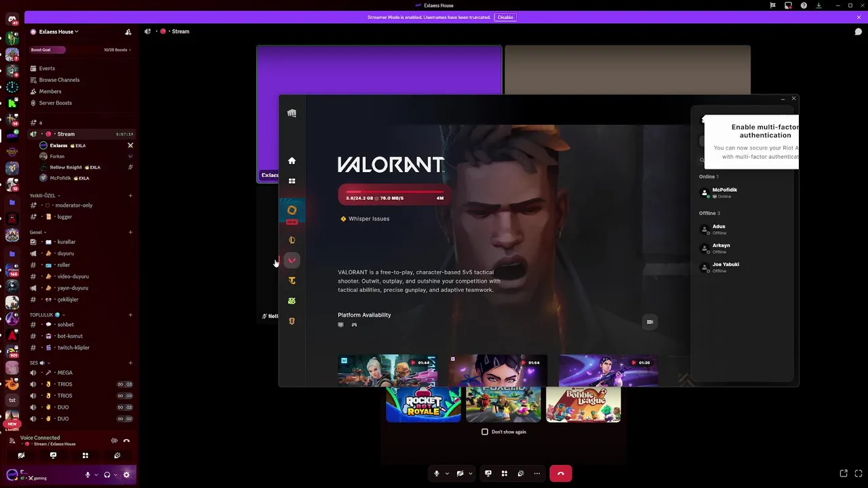The image size is (868, 488).
Task: Open headphone output options arrow in user panel
Action: (x=116, y=474)
